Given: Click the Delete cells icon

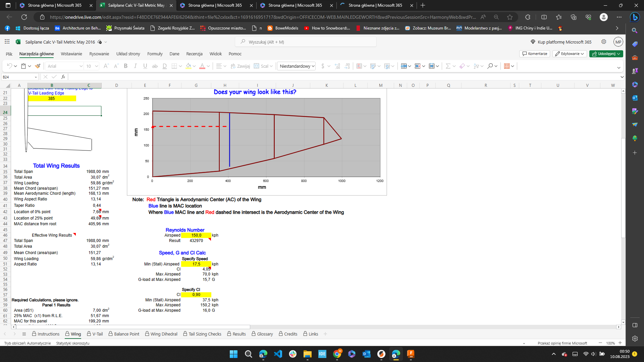Looking at the screenshot, I should [417, 66].
